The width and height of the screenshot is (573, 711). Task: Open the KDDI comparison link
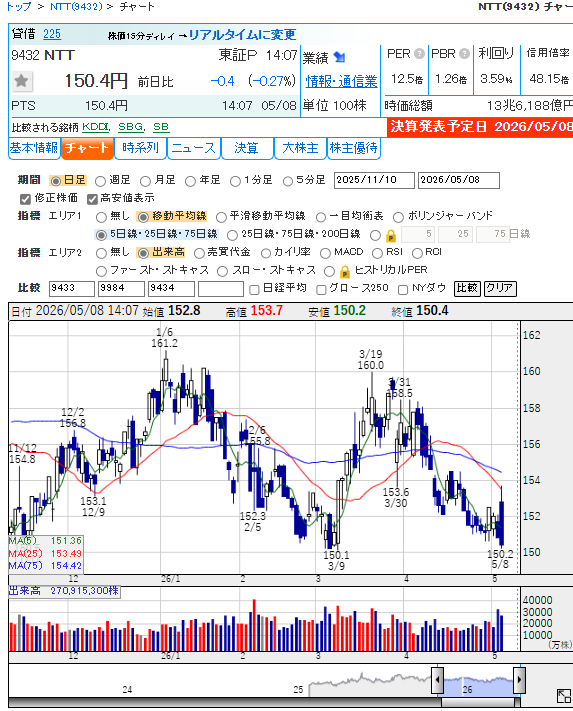click(95, 127)
